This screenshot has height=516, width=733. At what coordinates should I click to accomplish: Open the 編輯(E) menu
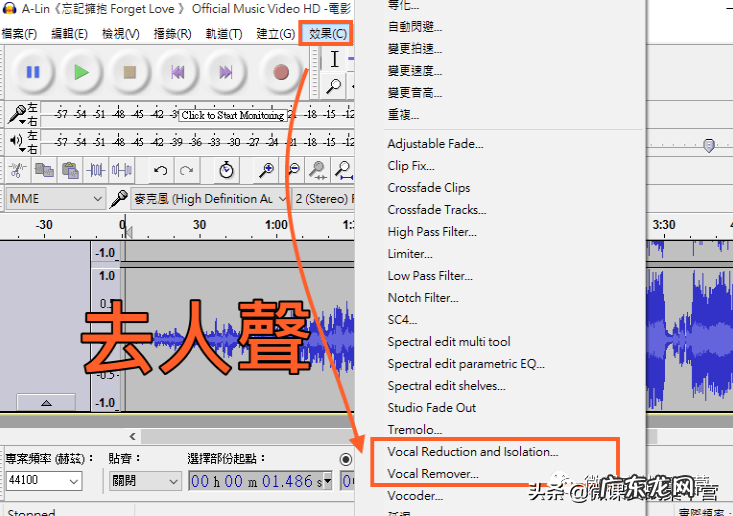click(x=70, y=34)
